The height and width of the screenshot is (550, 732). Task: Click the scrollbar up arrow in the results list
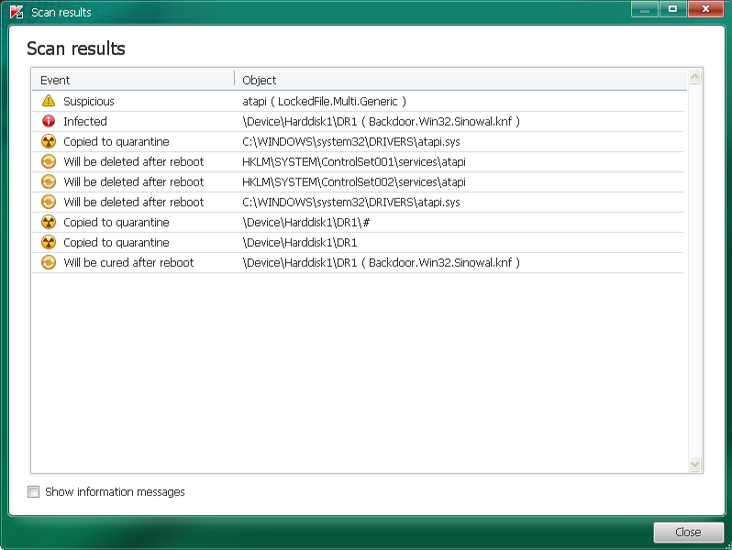tap(695, 77)
